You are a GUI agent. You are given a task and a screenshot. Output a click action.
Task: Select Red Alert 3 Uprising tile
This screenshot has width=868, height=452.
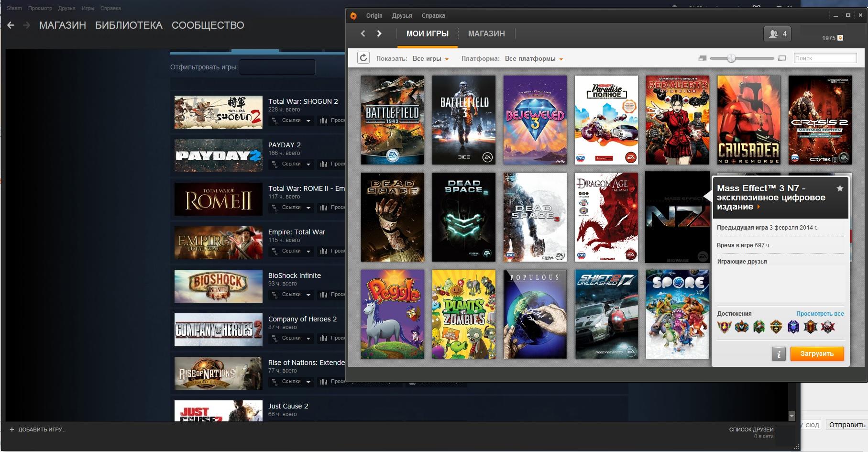click(x=678, y=120)
